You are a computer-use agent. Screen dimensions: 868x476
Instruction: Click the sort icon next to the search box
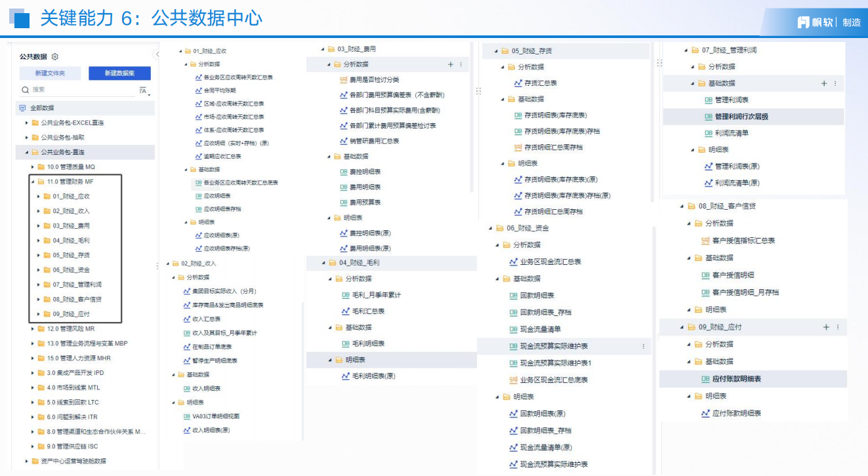coord(143,90)
